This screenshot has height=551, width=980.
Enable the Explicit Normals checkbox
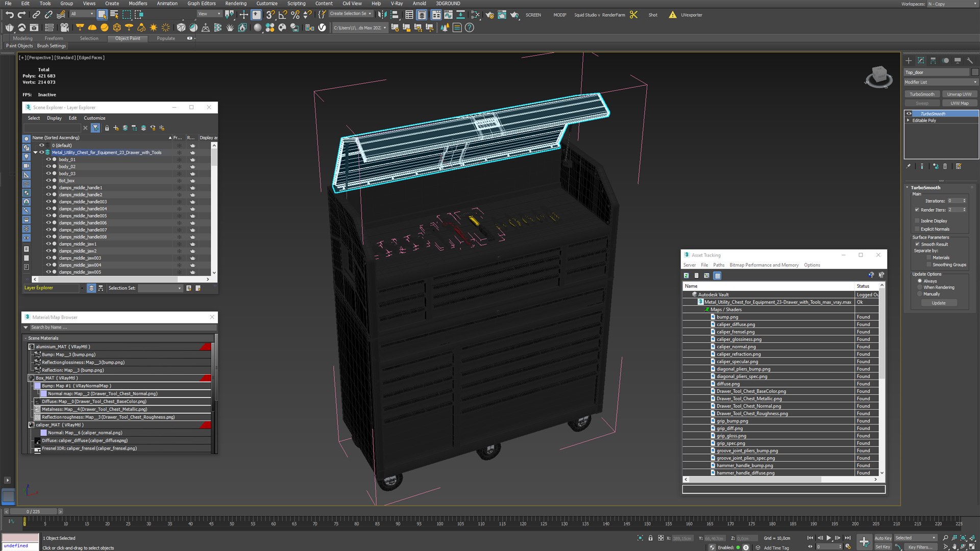tap(917, 229)
